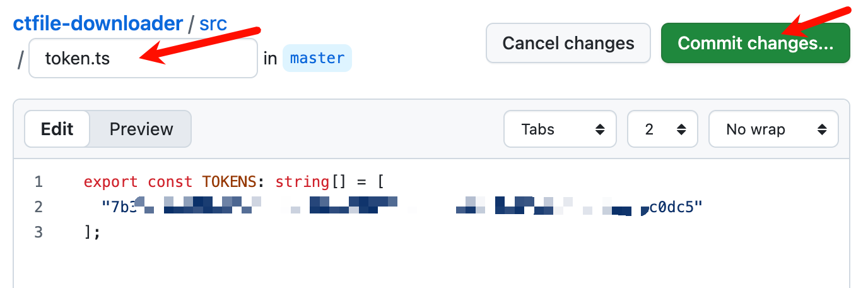This screenshot has width=868, height=288.
Task: Click the const keyword in line 1
Action: click(170, 183)
